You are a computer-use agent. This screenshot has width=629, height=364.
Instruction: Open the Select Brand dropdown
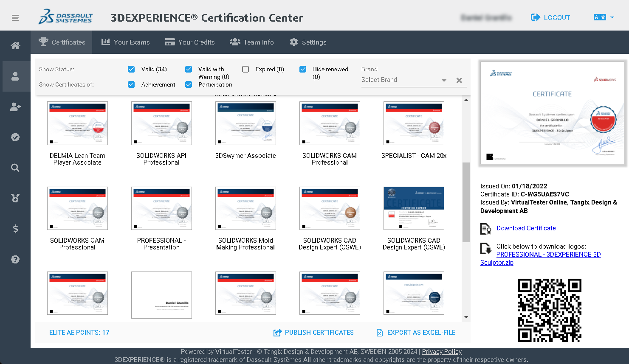coord(443,80)
